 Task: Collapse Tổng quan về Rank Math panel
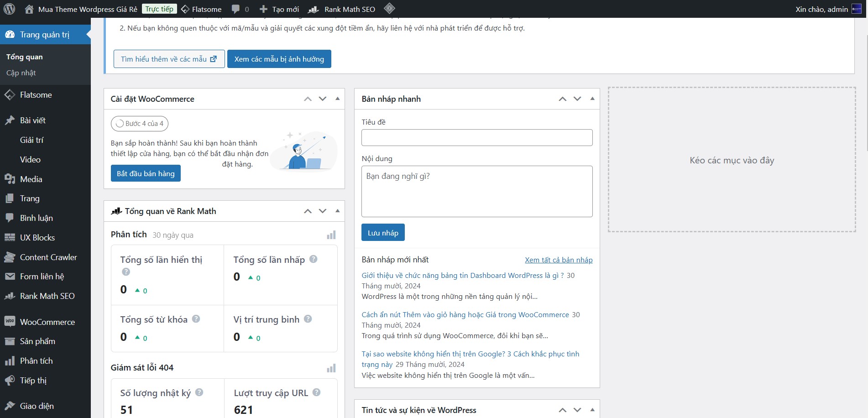point(337,211)
